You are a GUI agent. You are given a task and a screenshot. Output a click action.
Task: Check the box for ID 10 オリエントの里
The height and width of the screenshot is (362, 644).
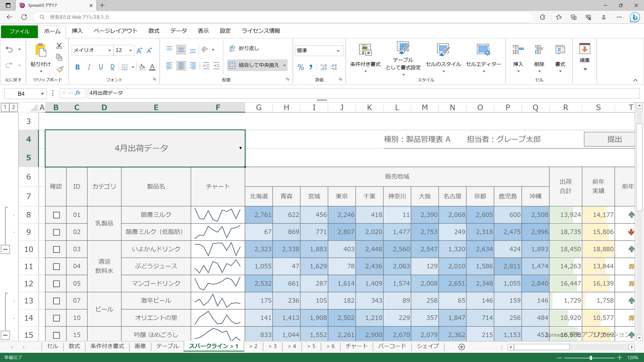point(57,318)
